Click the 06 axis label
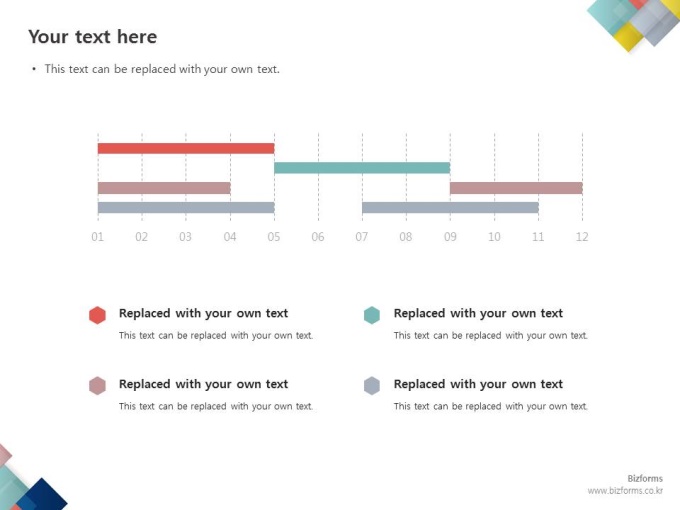This screenshot has width=680, height=510. click(x=318, y=237)
